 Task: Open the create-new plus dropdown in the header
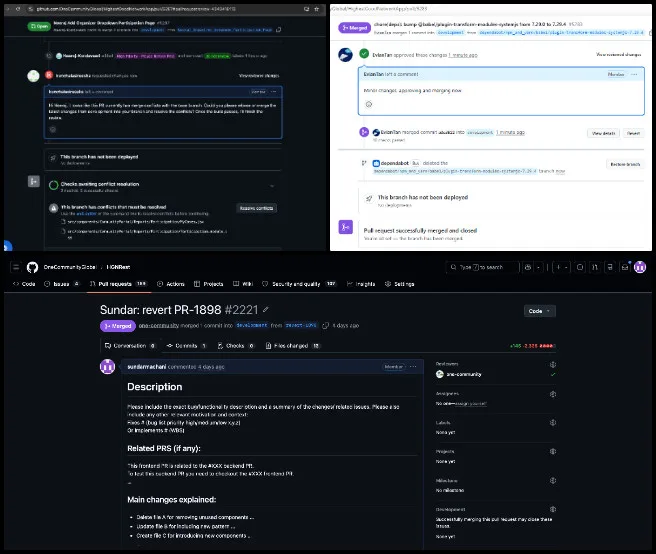click(561, 267)
